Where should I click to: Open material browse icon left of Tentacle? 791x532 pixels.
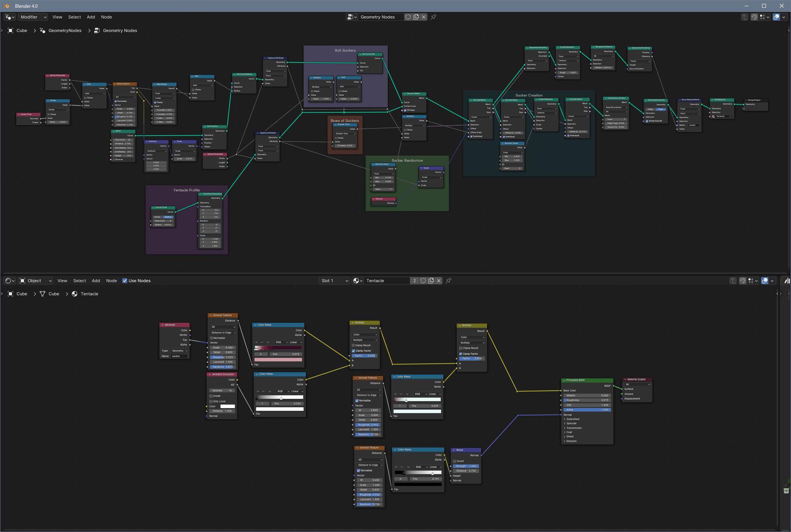click(357, 281)
